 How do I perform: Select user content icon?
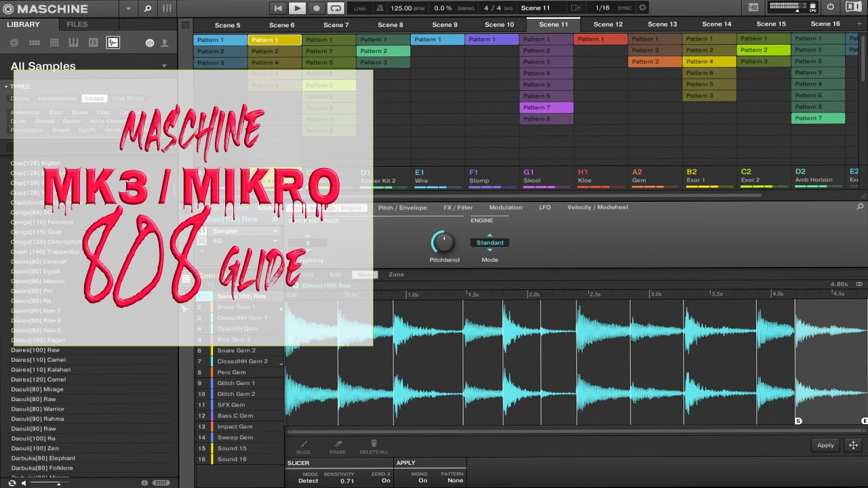(164, 43)
